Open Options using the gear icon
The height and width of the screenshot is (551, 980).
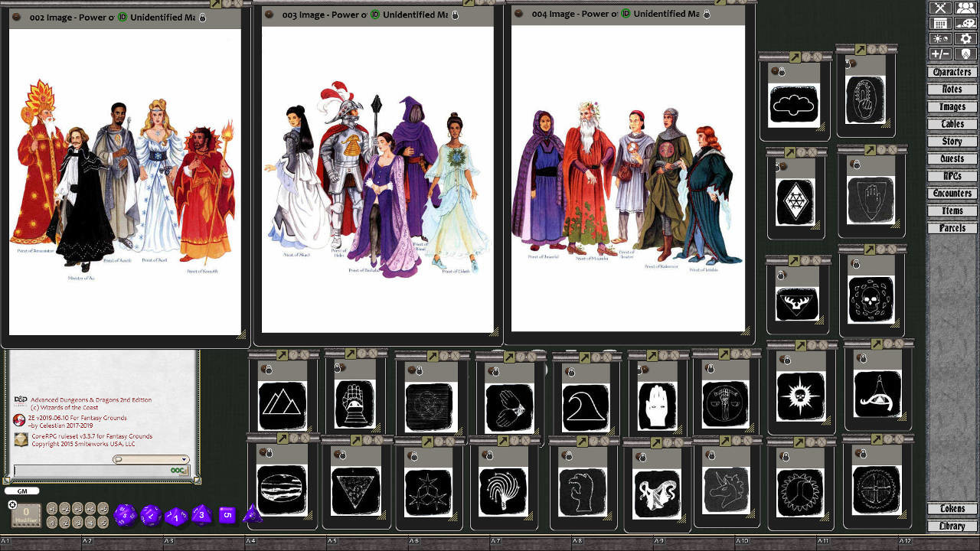[966, 37]
